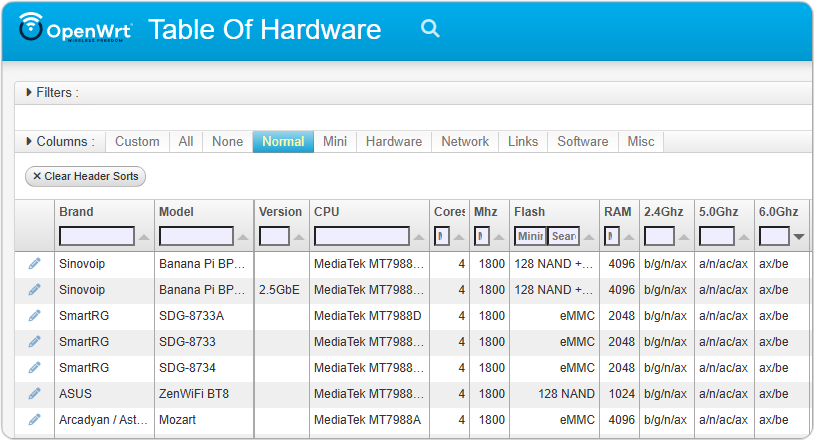Click pencil icon for SmartRG SDG-8734

[35, 367]
